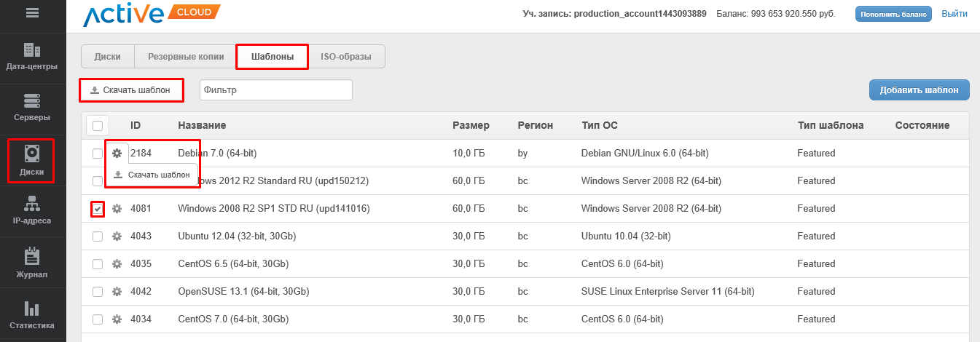Image resolution: width=980 pixels, height=342 pixels.
Task: Click the Выйти logout link
Action: 954,14
